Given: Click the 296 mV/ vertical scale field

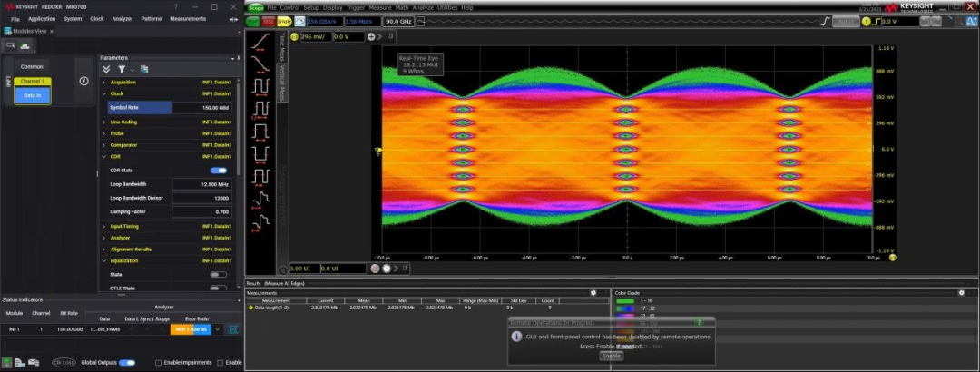Looking at the screenshot, I should pyautogui.click(x=315, y=37).
